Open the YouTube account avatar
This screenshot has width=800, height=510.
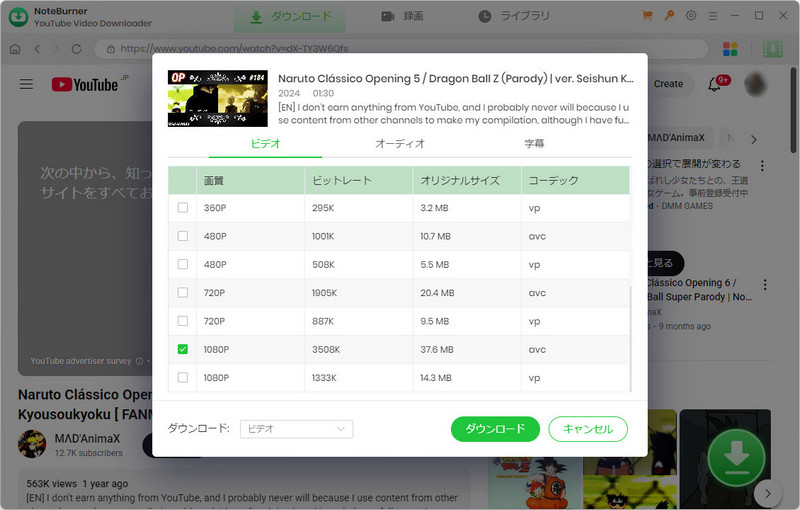click(x=756, y=84)
